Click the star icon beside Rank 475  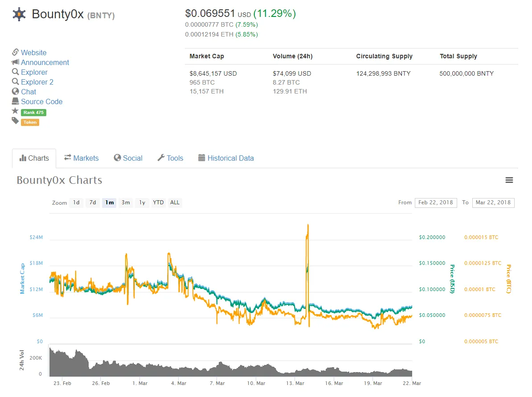click(15, 111)
